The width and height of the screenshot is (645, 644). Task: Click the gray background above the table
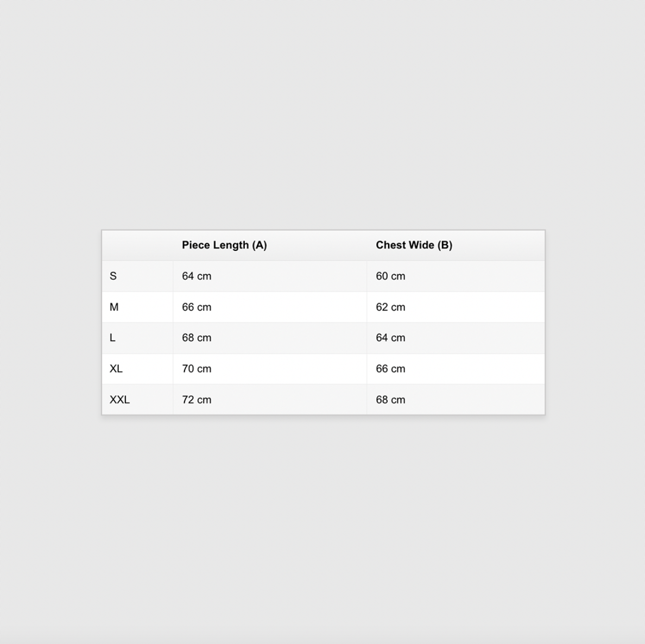pyautogui.click(x=322, y=115)
